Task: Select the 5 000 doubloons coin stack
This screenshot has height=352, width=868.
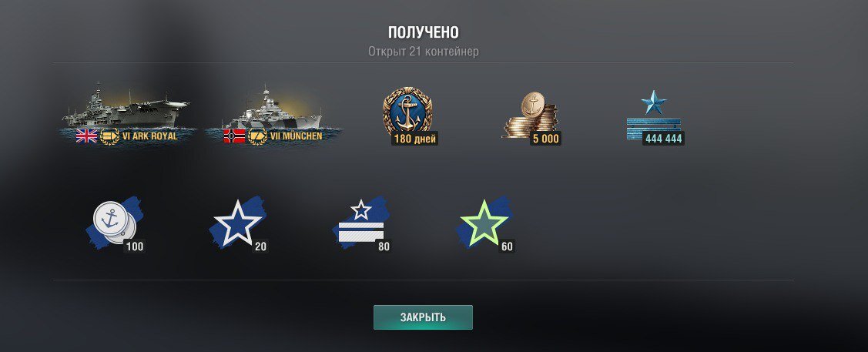Action: [x=531, y=118]
